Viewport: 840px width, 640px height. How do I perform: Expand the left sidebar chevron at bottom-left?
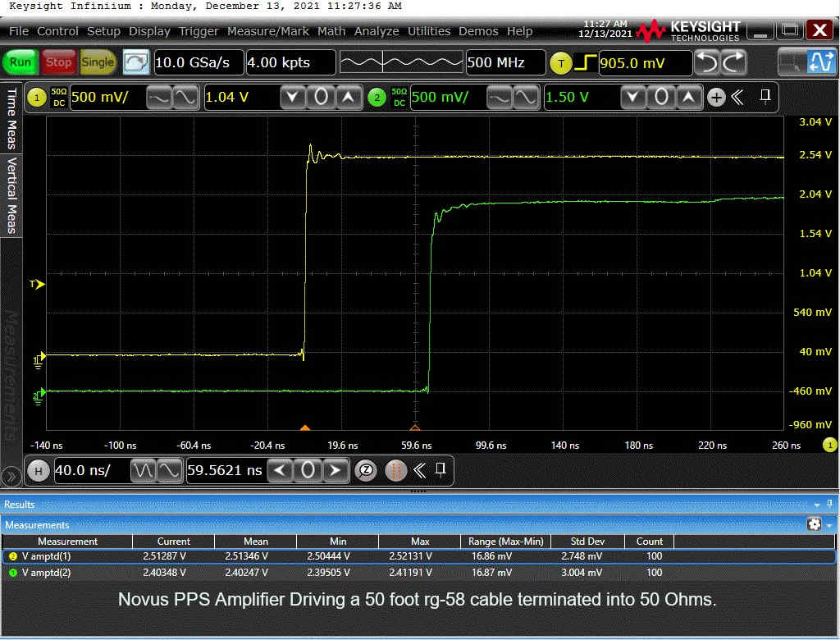point(11,475)
